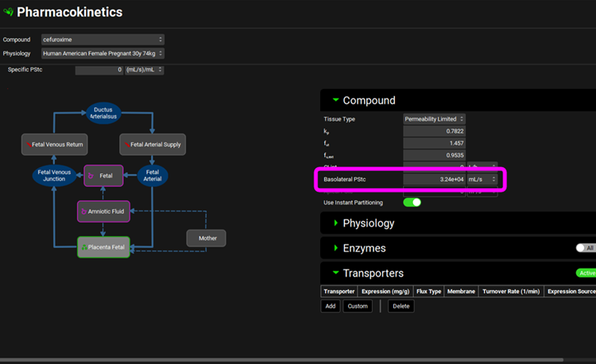Open the Physiology selection dropdown
Image resolution: width=596 pixels, height=364 pixels.
pos(102,54)
